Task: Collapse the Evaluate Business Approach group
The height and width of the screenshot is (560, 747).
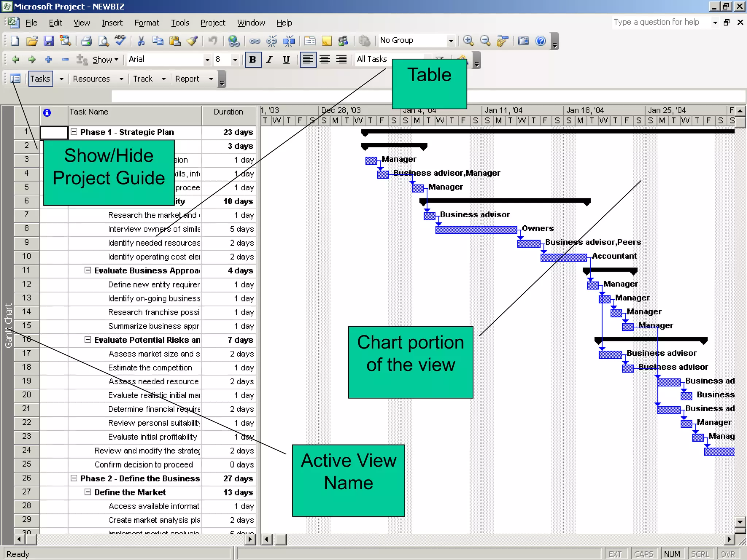Action: click(x=88, y=270)
